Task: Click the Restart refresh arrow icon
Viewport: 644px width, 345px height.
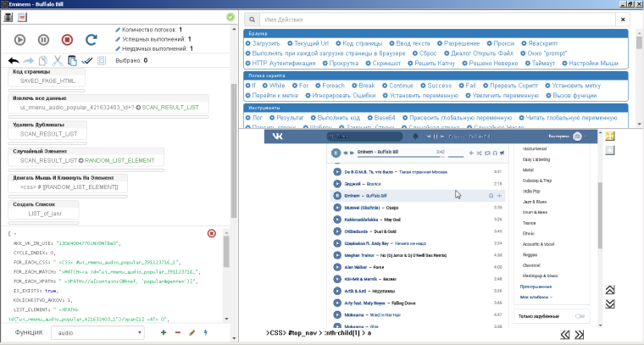Action: (x=92, y=39)
